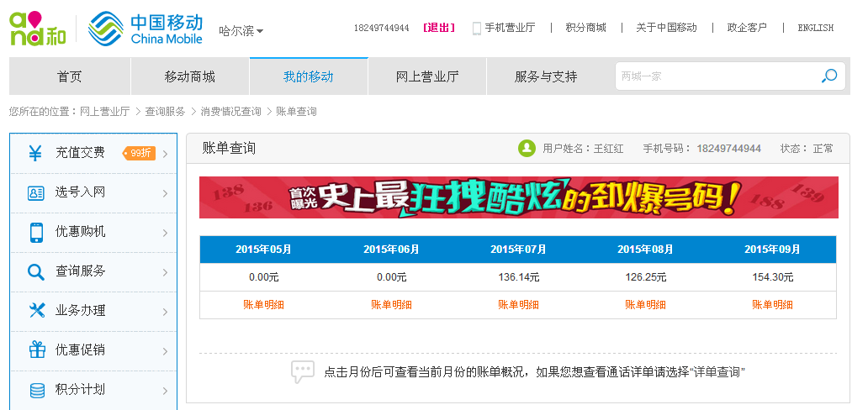Click the 消费情况查询 breadcrumb link
Image resolution: width=868 pixels, height=410 pixels.
point(230,112)
